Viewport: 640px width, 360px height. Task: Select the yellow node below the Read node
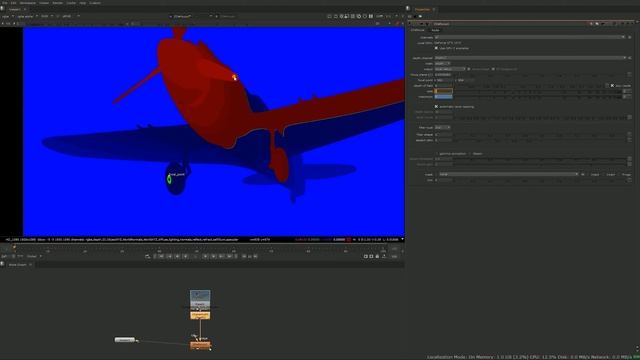click(x=200, y=315)
